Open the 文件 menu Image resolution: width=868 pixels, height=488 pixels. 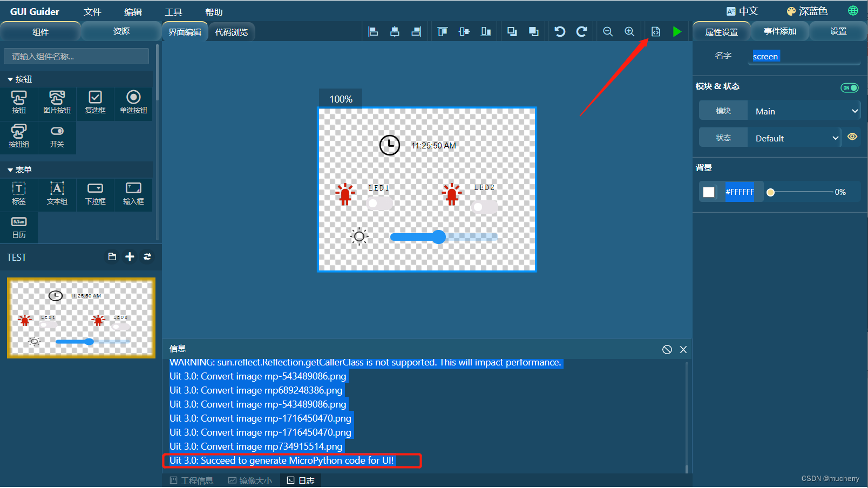(92, 12)
